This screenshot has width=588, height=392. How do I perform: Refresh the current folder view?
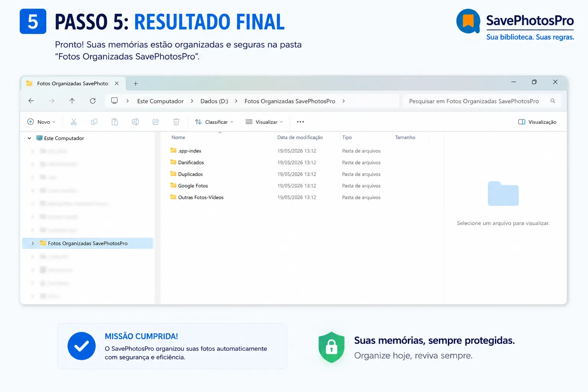[93, 101]
